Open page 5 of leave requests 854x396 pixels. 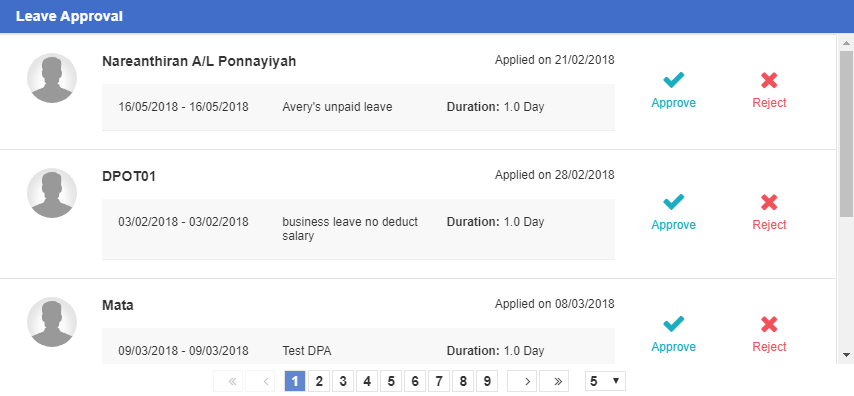tap(391, 381)
